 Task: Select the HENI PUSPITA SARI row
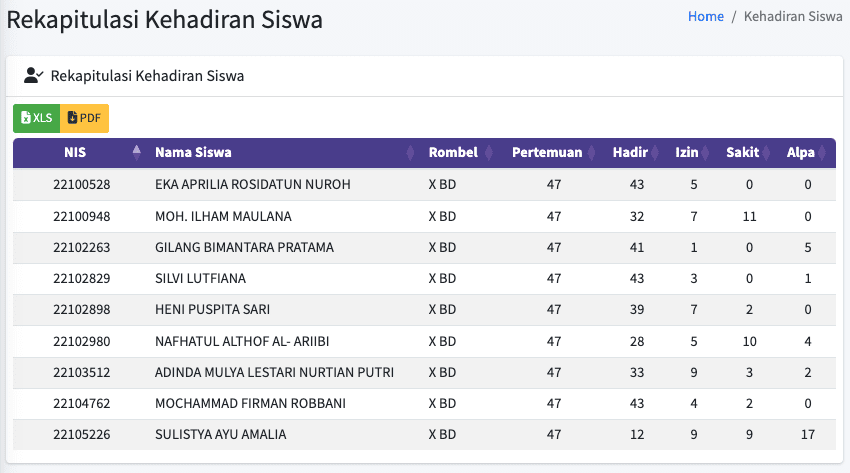pos(424,310)
